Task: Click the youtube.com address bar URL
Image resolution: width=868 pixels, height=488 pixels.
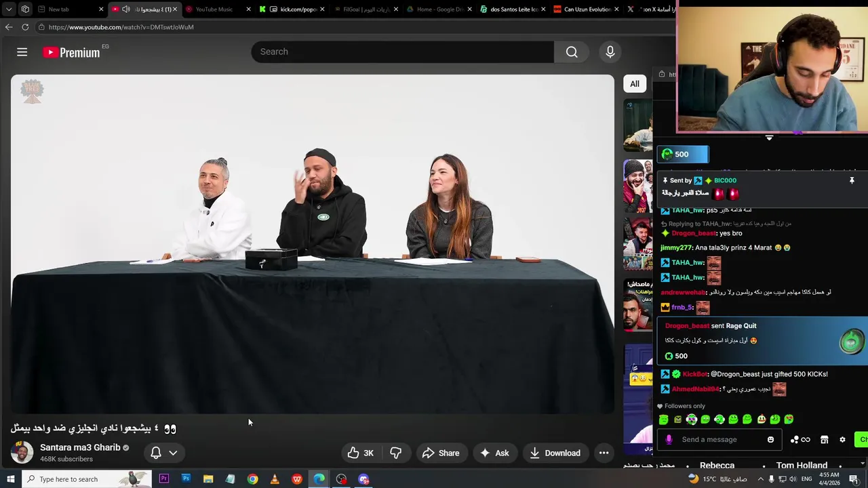Action: 121,27
